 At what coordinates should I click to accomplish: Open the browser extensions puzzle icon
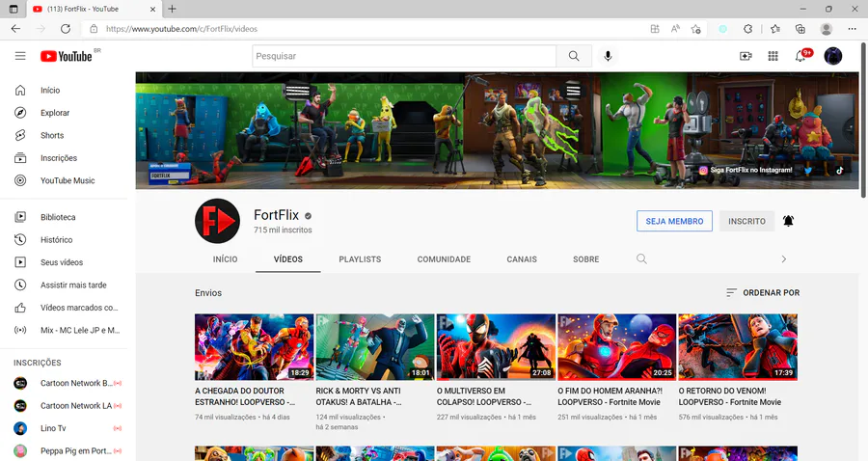click(x=747, y=29)
